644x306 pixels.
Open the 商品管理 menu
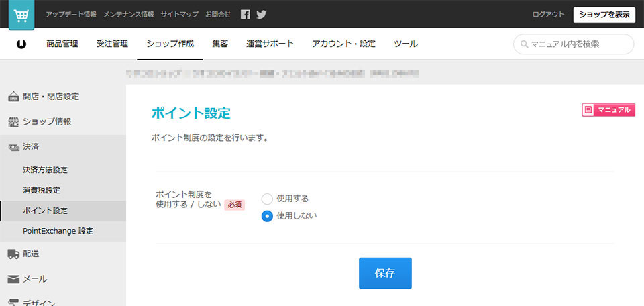point(62,44)
